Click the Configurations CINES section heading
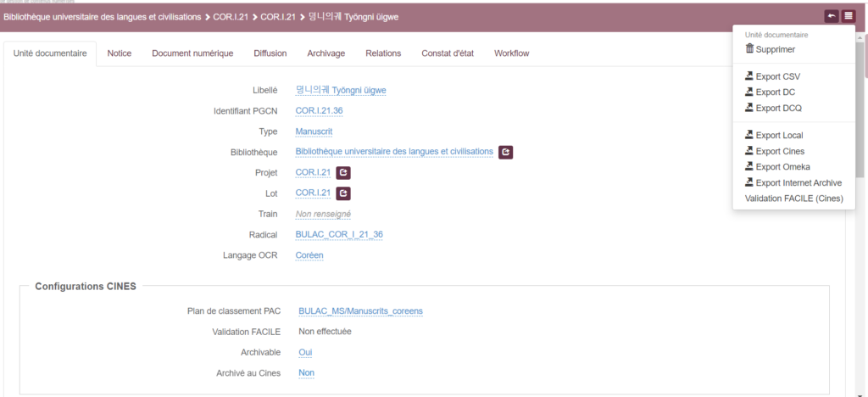868x397 pixels. click(x=86, y=286)
